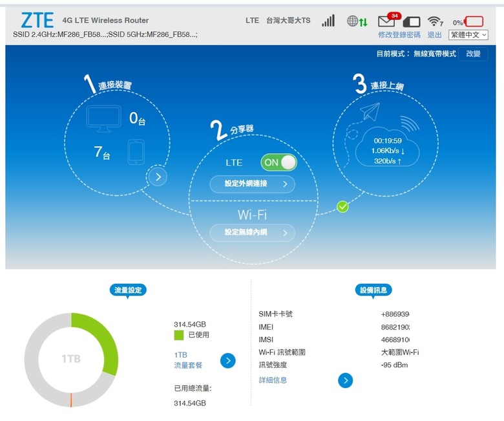The height and width of the screenshot is (421, 504).
Task: Click upload speed 320b/s
Action: coord(388,161)
